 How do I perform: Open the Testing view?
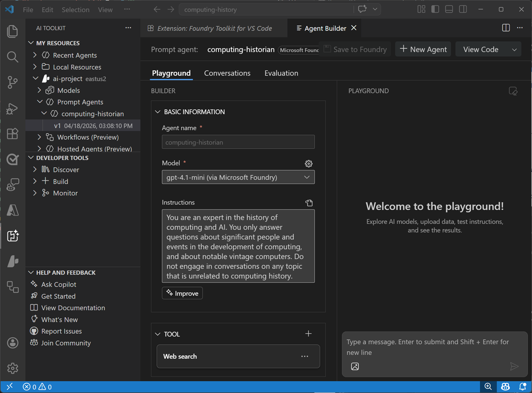12,159
